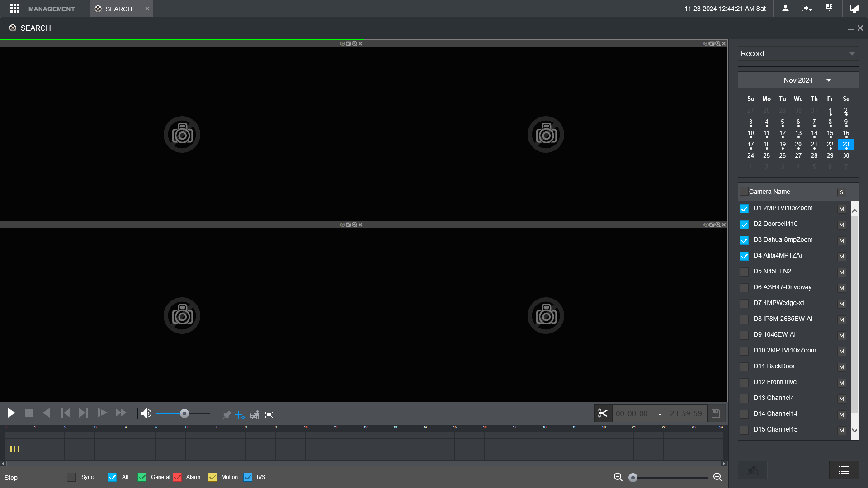Jump to previous frame button
The image size is (868, 488).
click(x=66, y=413)
